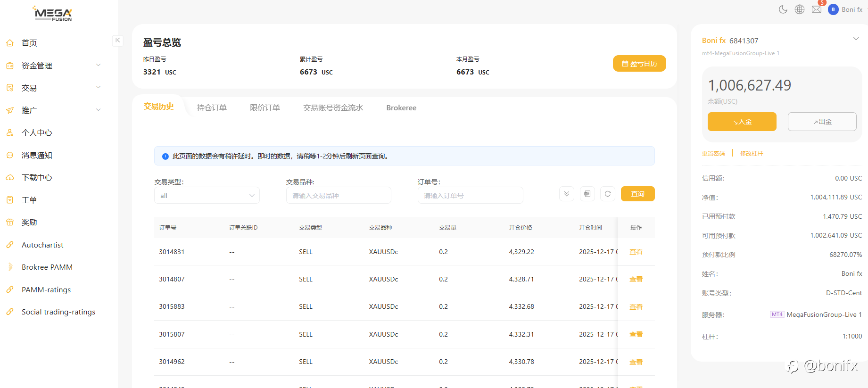The image size is (868, 388).
Task: Switch to the 持仓订单 tab
Action: pos(212,108)
